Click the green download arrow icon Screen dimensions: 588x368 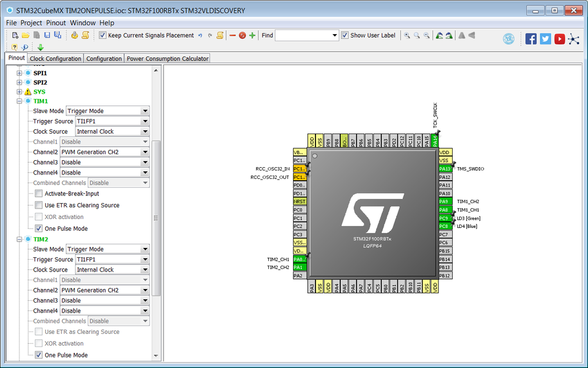41,47
